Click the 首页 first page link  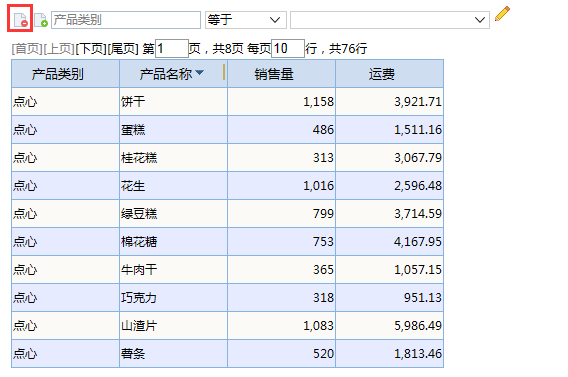coord(27,49)
